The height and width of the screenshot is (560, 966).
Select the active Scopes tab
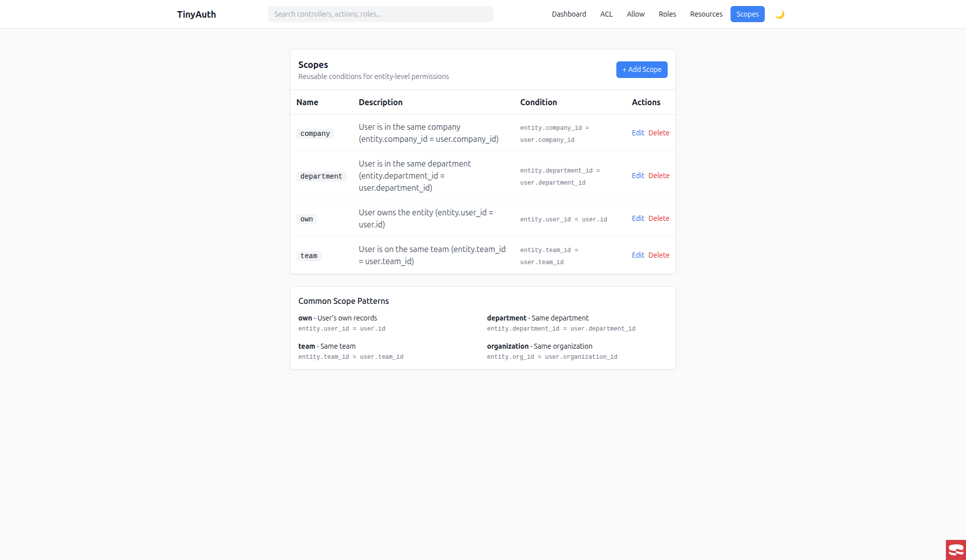tap(747, 14)
